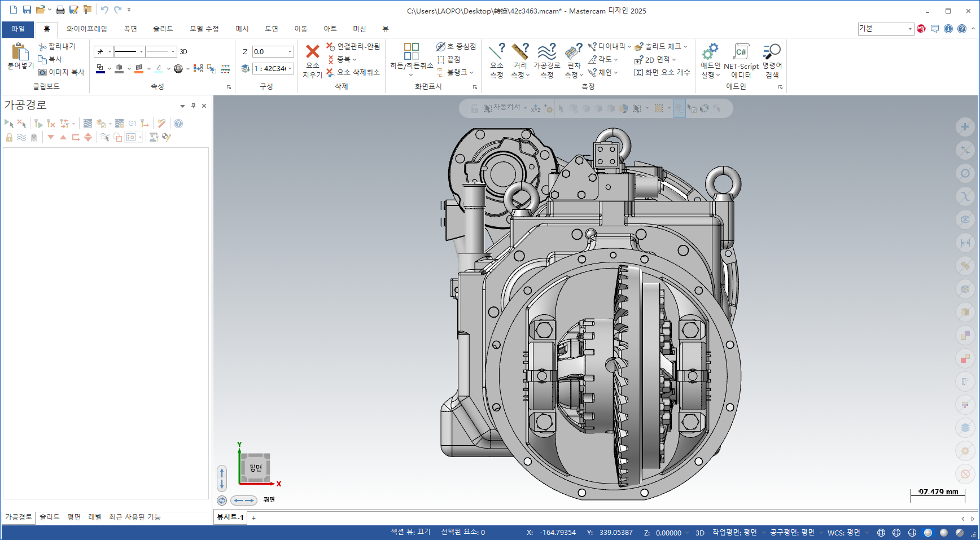Image resolution: width=980 pixels, height=540 pixels.
Task: Pin the Toolpaths manager panel
Action: click(x=193, y=106)
